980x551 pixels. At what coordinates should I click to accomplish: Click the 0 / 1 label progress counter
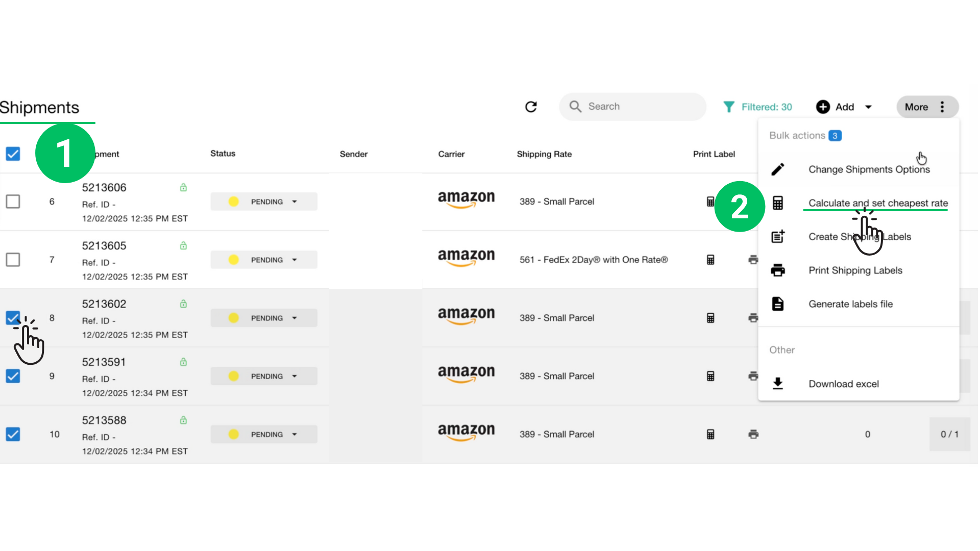949,434
